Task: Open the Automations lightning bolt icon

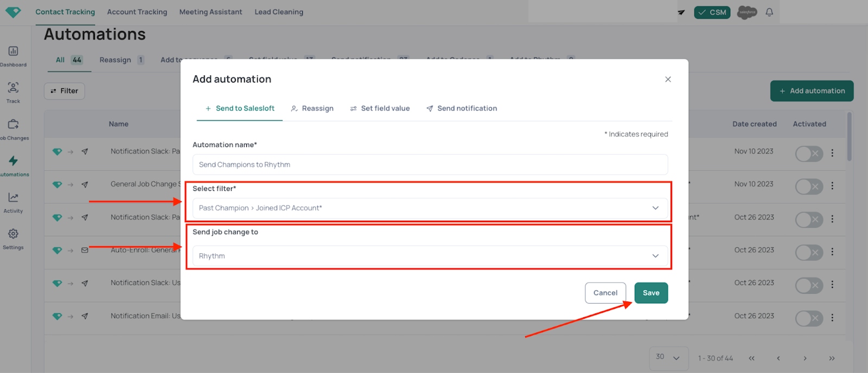Action: point(13,160)
